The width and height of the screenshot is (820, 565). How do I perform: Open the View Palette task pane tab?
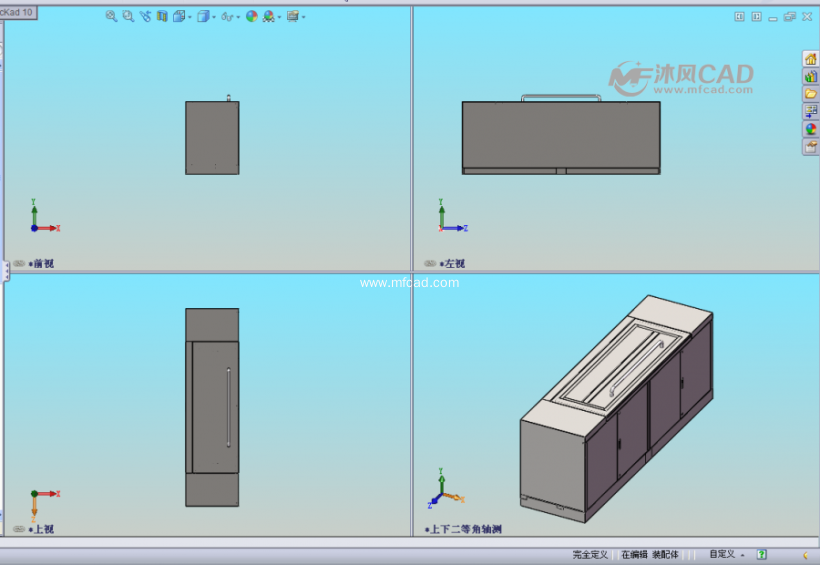click(811, 111)
